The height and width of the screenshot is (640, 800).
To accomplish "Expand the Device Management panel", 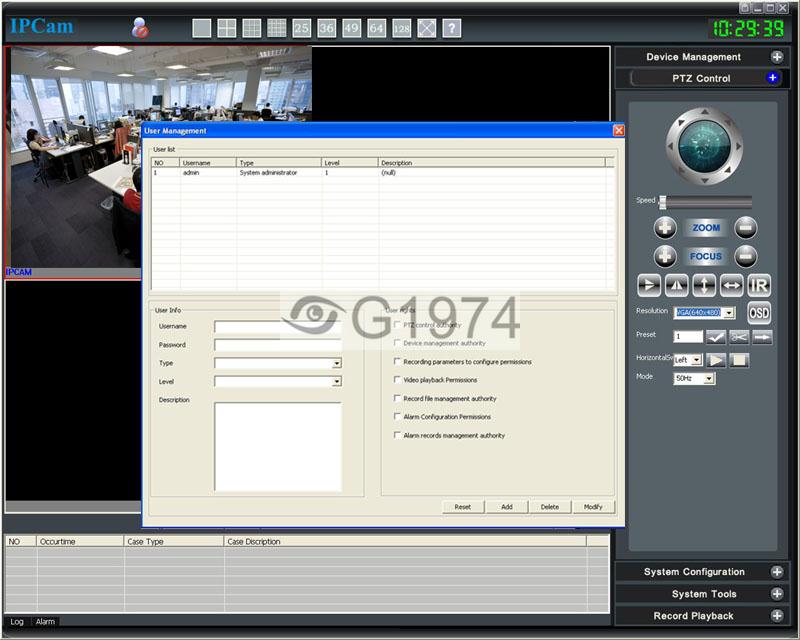I will coord(777,57).
